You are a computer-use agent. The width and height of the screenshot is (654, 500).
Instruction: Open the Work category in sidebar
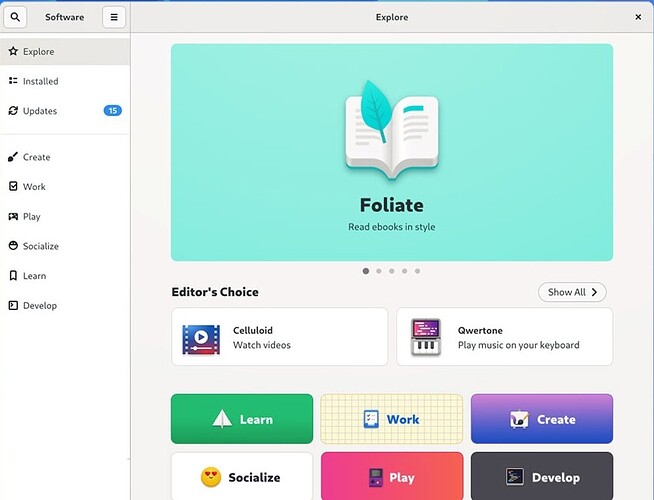65,186
